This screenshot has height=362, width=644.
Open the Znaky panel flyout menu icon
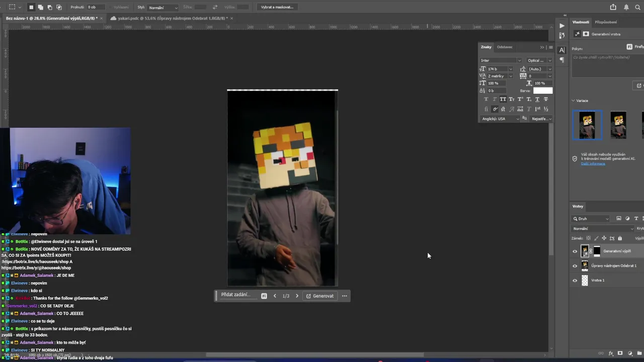[x=550, y=47]
